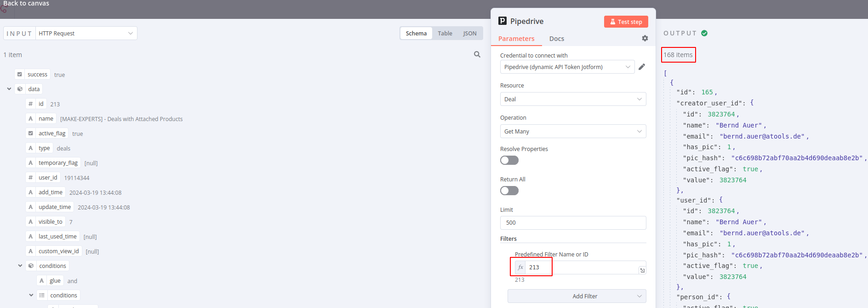Collapse the data object chevron
Screen dimensions: 868x308
pyautogui.click(x=9, y=89)
